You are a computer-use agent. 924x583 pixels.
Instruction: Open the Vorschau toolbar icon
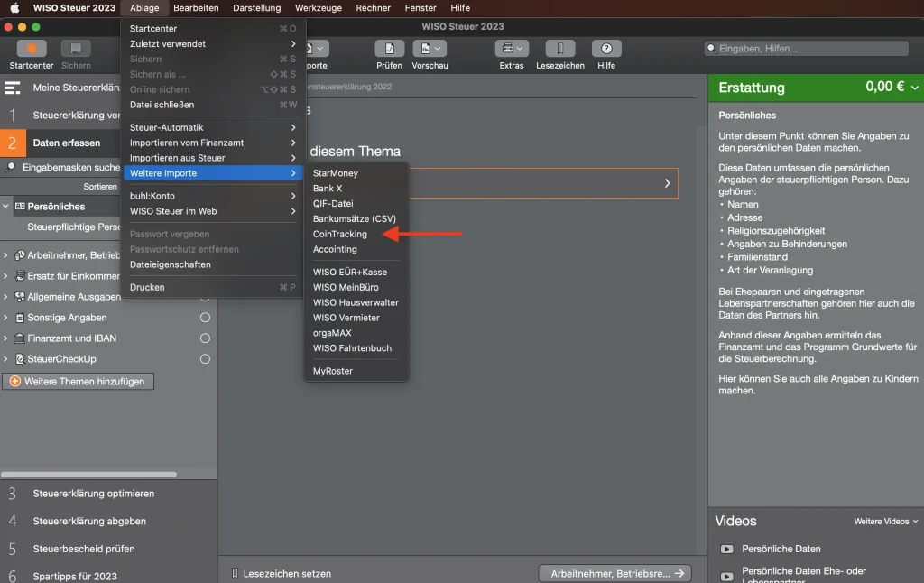pos(430,49)
